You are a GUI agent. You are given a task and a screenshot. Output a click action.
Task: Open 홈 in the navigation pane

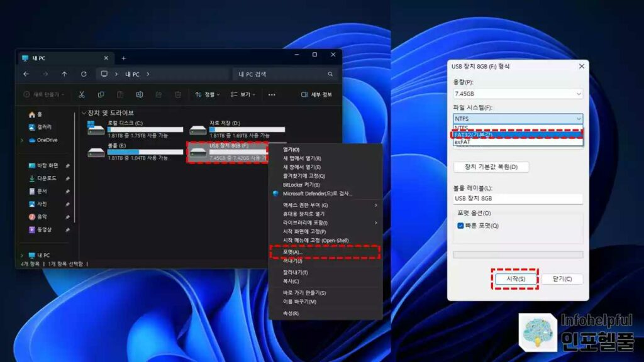pos(35,114)
